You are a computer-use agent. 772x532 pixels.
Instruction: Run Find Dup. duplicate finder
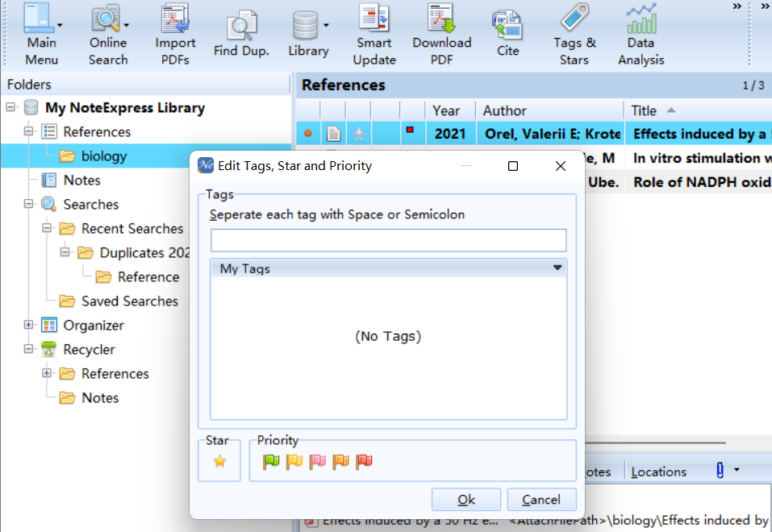[x=241, y=35]
